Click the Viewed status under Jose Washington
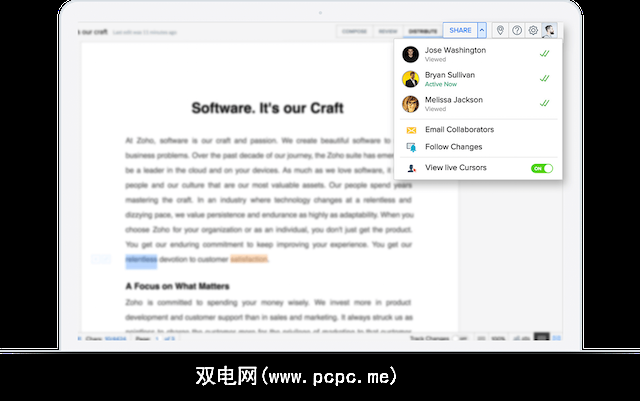640x401 pixels. 436,59
